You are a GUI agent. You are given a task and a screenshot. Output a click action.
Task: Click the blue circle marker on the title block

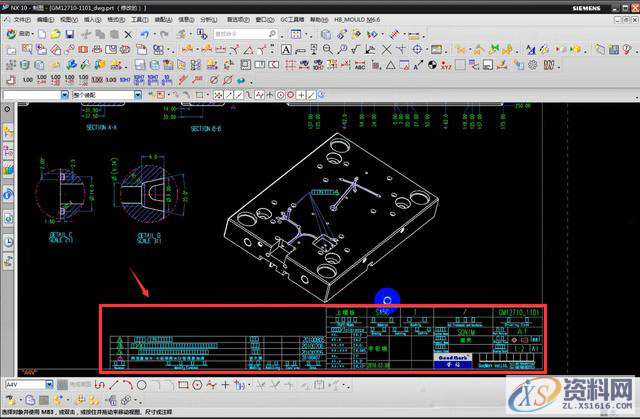click(x=386, y=299)
